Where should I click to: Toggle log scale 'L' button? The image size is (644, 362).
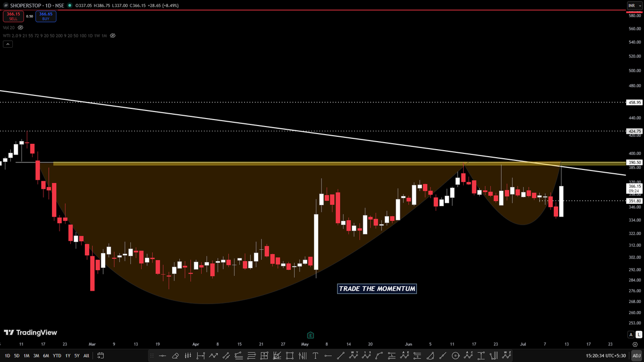[639, 335]
